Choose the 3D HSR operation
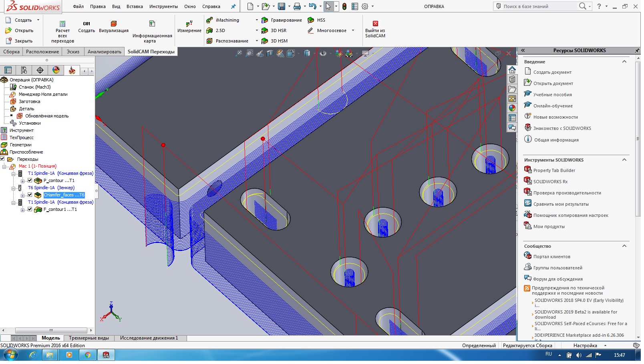 274,30
